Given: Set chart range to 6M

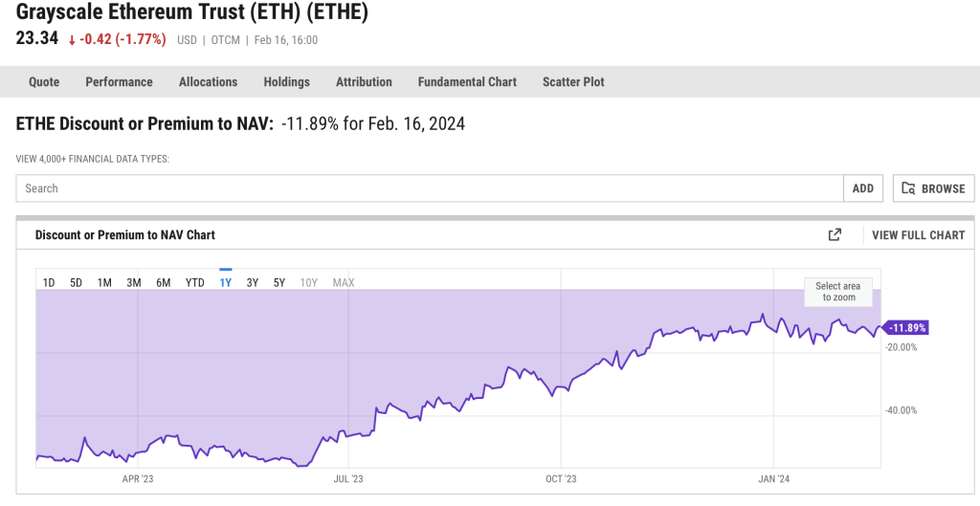Looking at the screenshot, I should pyautogui.click(x=163, y=282).
